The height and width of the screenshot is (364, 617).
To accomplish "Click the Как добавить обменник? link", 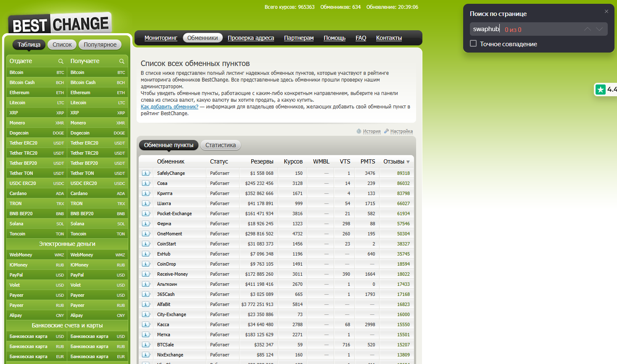I will tap(169, 107).
